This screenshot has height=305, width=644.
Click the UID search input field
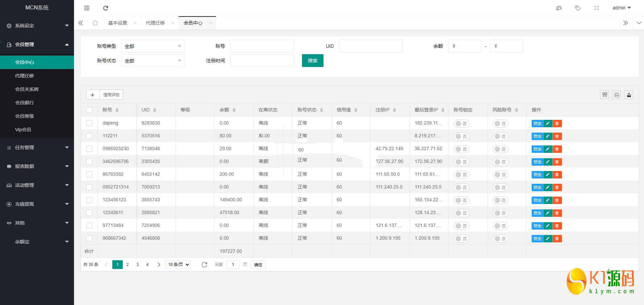371,46
